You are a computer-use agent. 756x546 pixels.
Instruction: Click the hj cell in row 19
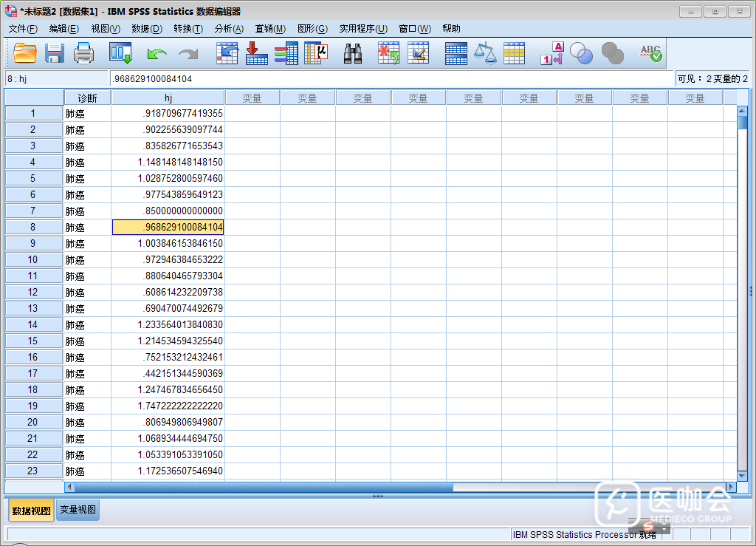(x=168, y=406)
